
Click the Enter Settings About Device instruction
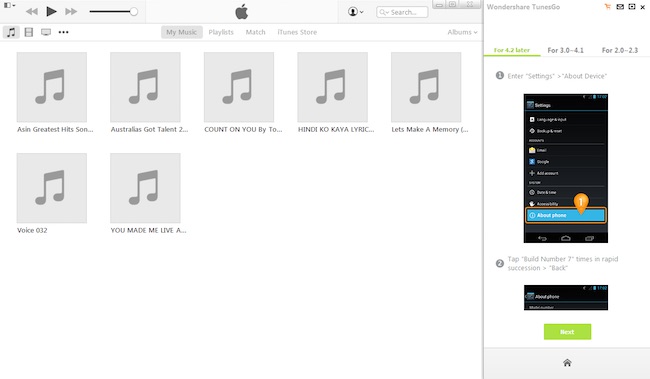557,76
